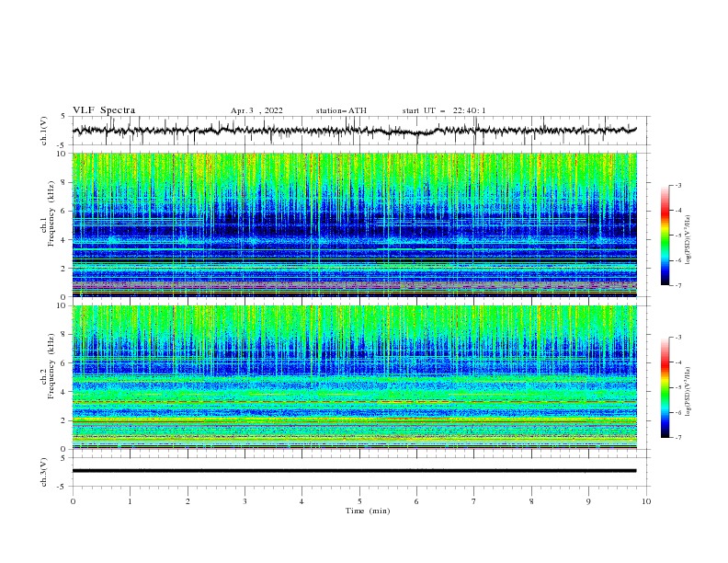Click the ch.1 color bar '-3' tick label

tap(677, 185)
